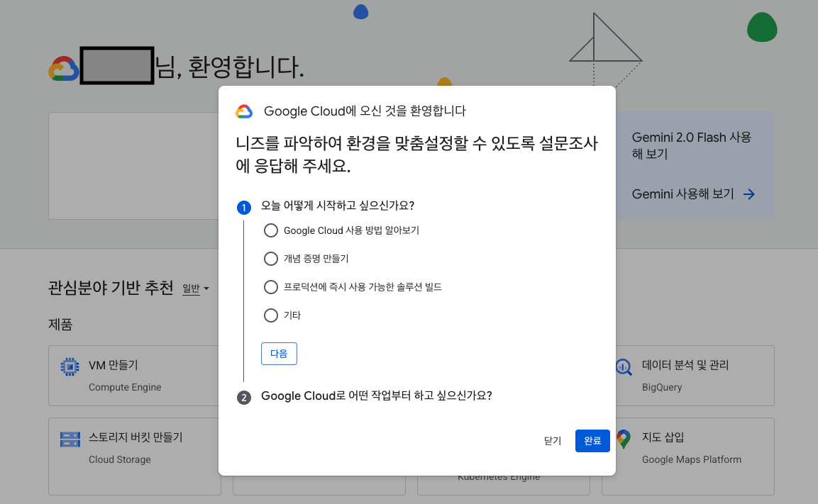Click the blue '완료' button

(592, 441)
